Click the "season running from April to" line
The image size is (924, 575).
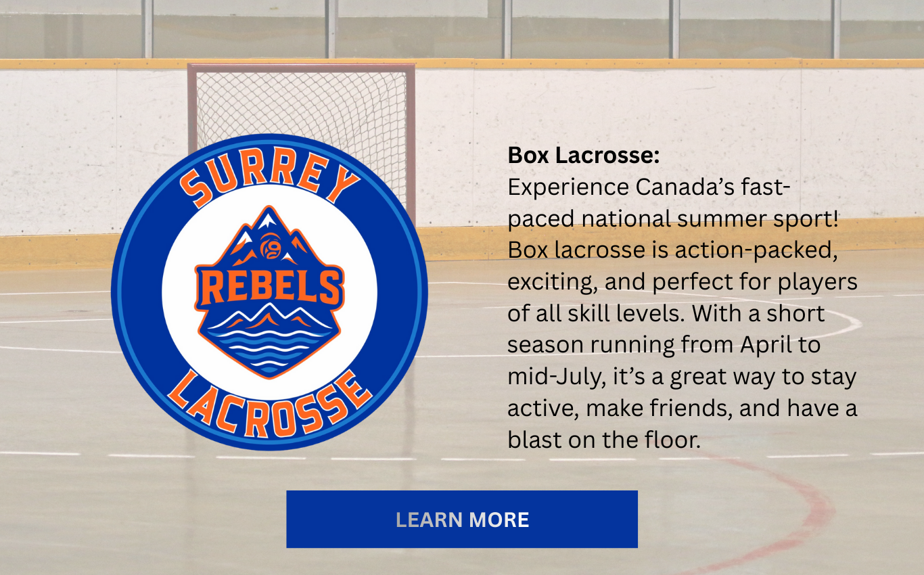point(664,345)
